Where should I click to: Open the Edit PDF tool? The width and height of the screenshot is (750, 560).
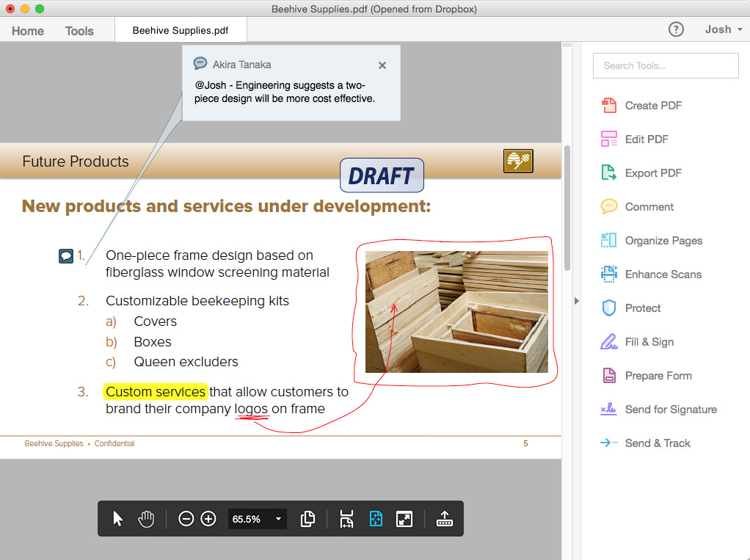[x=646, y=139]
